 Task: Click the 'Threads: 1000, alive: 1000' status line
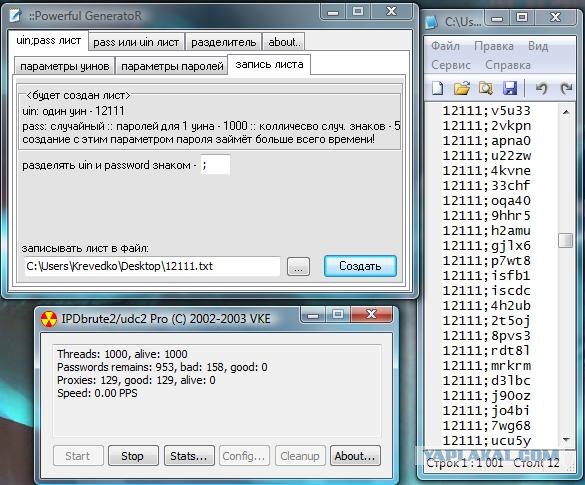[122, 354]
